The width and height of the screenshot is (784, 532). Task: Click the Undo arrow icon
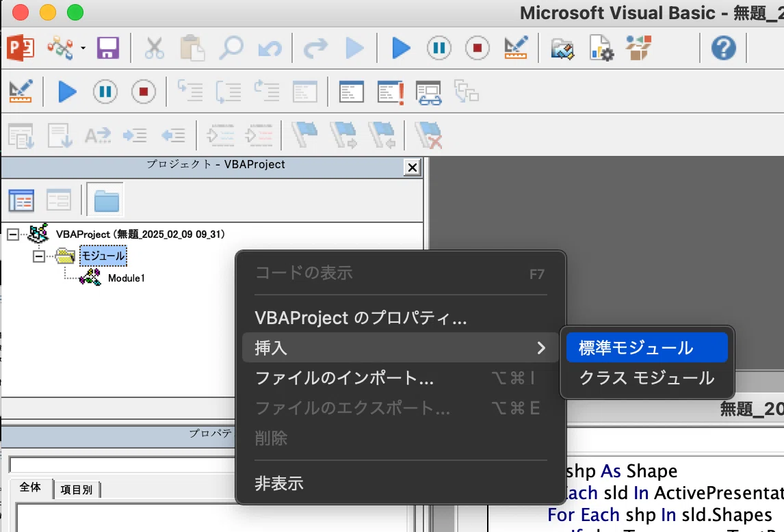coord(270,48)
